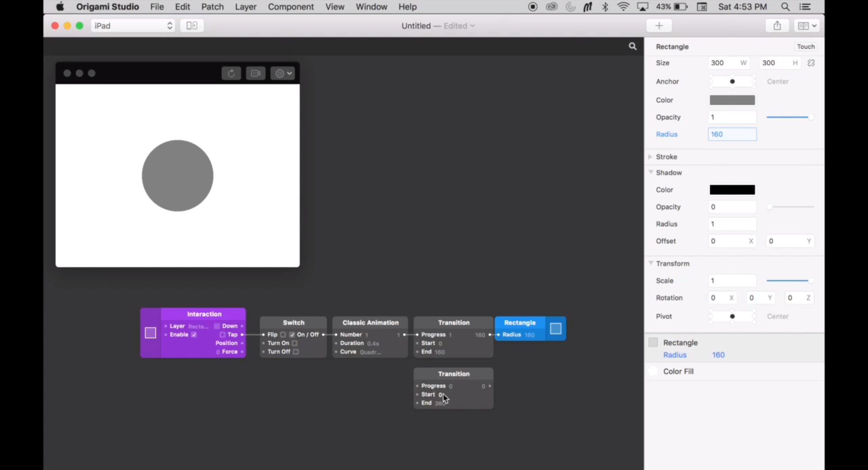The height and width of the screenshot is (470, 868).
Task: Click the layer icon on Rectangle patch
Action: coord(556,329)
